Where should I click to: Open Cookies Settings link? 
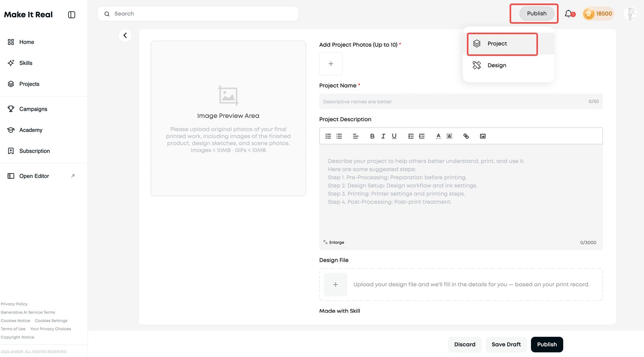tap(51, 321)
